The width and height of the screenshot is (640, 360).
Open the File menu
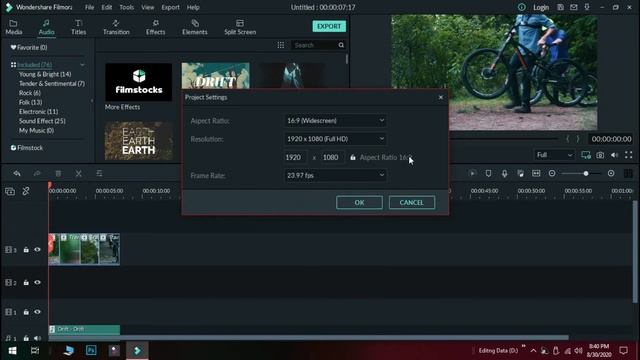click(x=89, y=7)
